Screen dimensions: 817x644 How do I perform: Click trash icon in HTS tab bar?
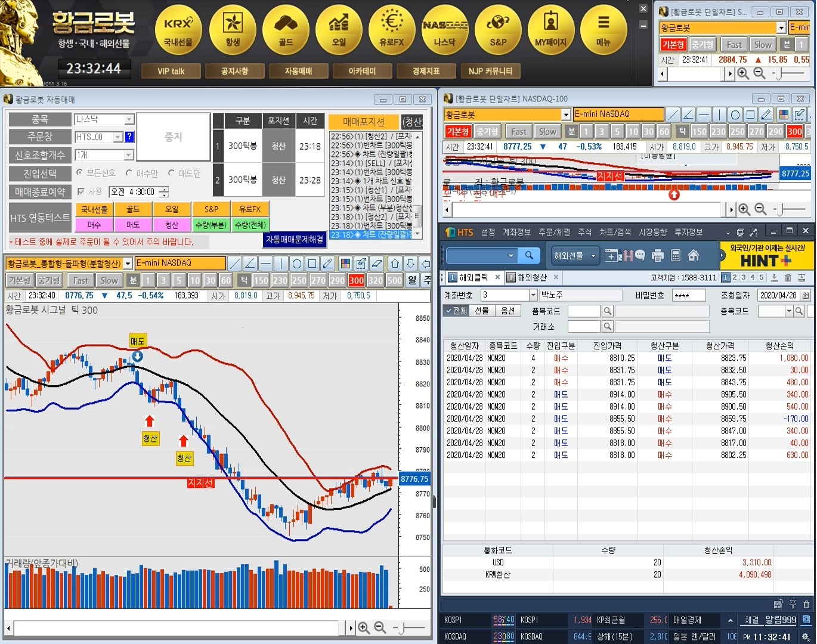[x=788, y=277]
